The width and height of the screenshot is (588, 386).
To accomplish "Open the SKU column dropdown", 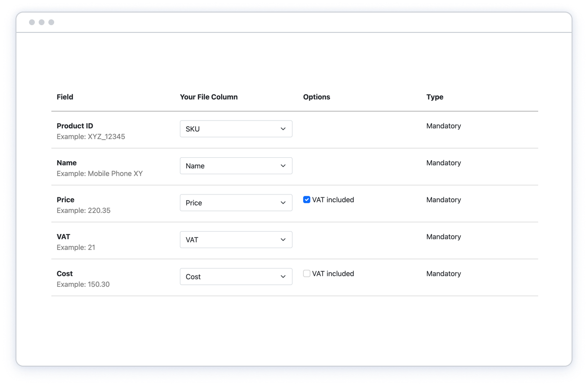I will click(235, 129).
